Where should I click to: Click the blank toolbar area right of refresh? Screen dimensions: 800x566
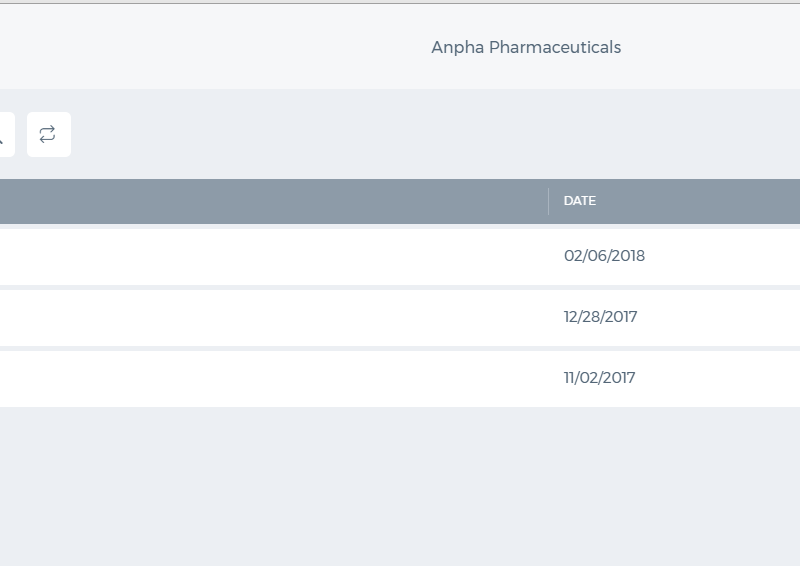(434, 134)
